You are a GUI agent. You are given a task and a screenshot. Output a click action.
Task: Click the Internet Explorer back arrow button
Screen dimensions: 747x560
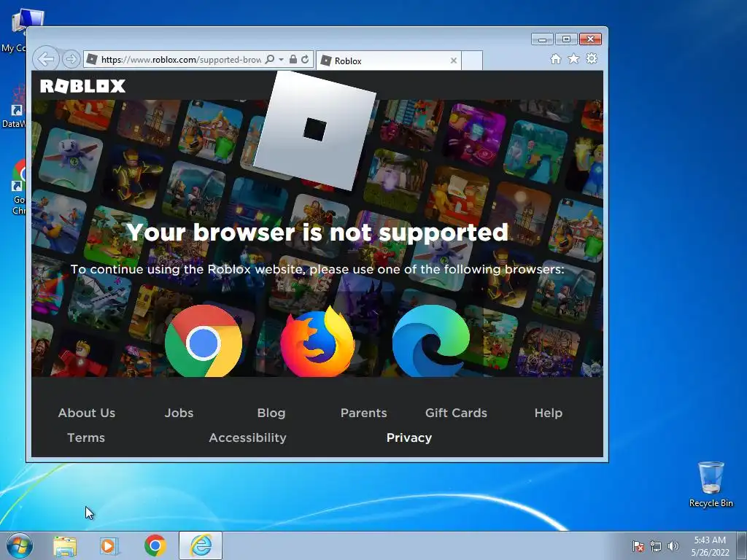point(46,60)
